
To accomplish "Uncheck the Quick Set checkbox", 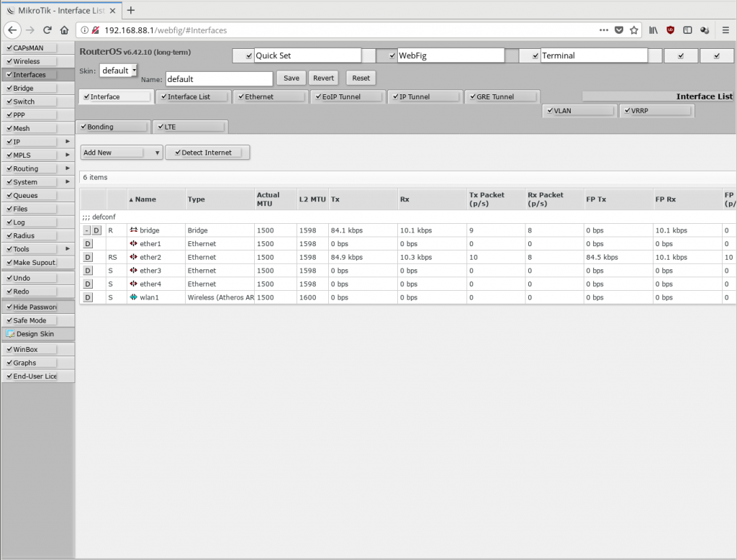I will click(x=249, y=55).
